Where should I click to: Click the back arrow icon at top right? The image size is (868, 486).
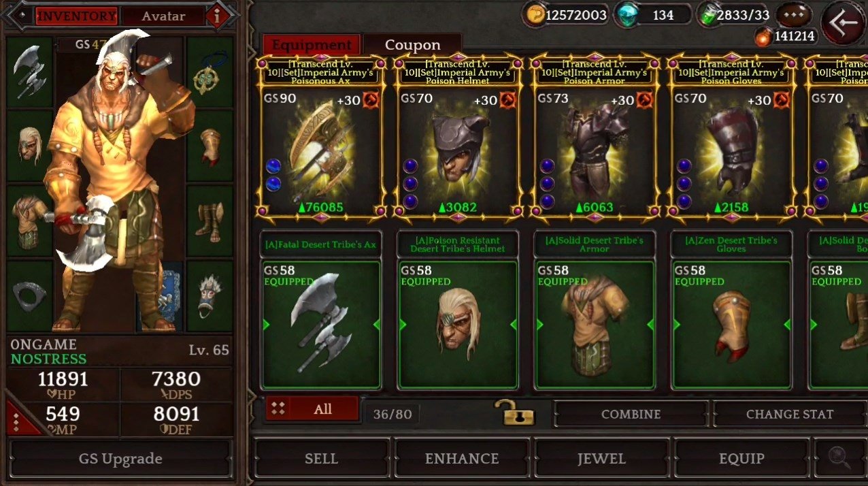(844, 22)
